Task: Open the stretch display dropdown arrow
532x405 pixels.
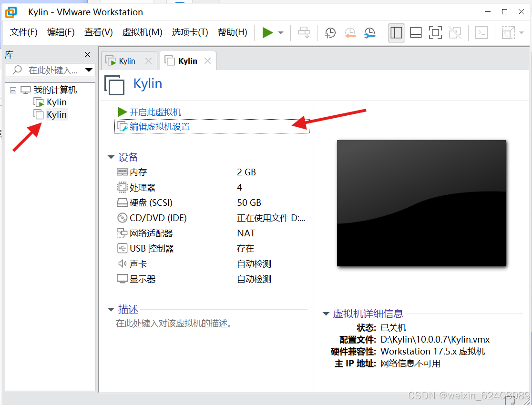Action: (x=522, y=32)
